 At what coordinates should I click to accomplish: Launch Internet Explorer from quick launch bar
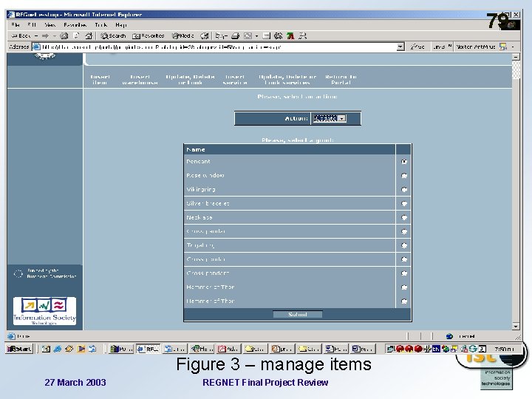tap(58, 349)
